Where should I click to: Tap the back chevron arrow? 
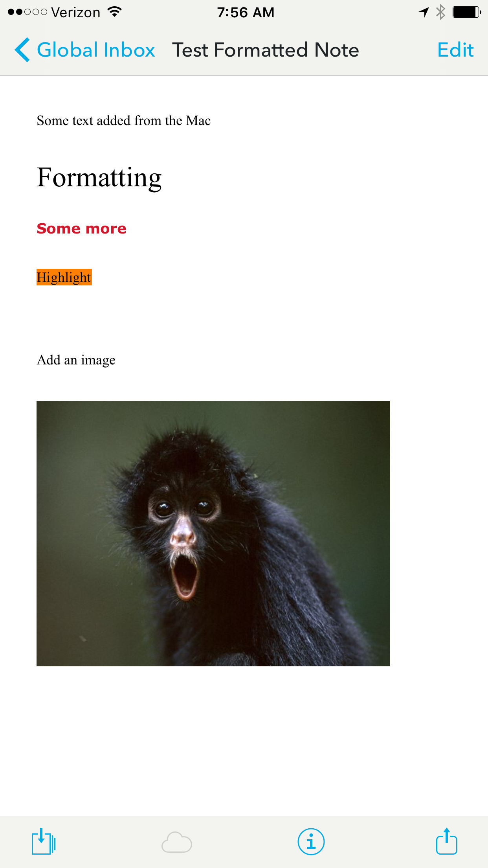pyautogui.click(x=22, y=50)
